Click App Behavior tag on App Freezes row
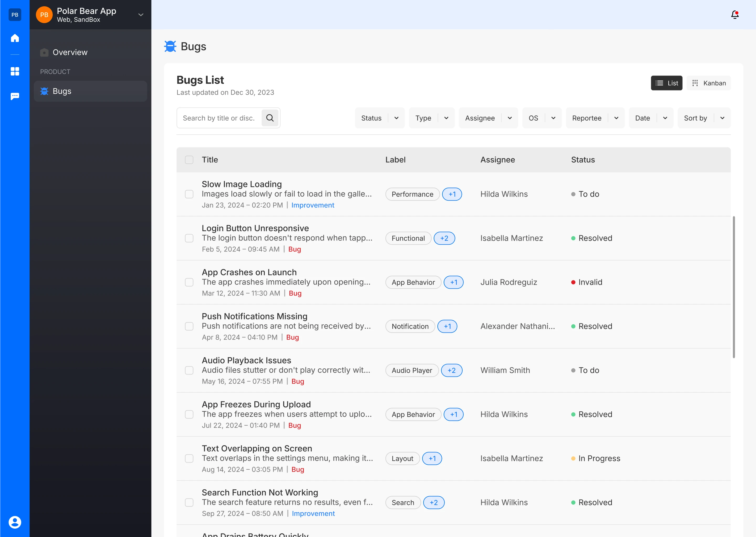This screenshot has height=537, width=756. click(x=413, y=414)
